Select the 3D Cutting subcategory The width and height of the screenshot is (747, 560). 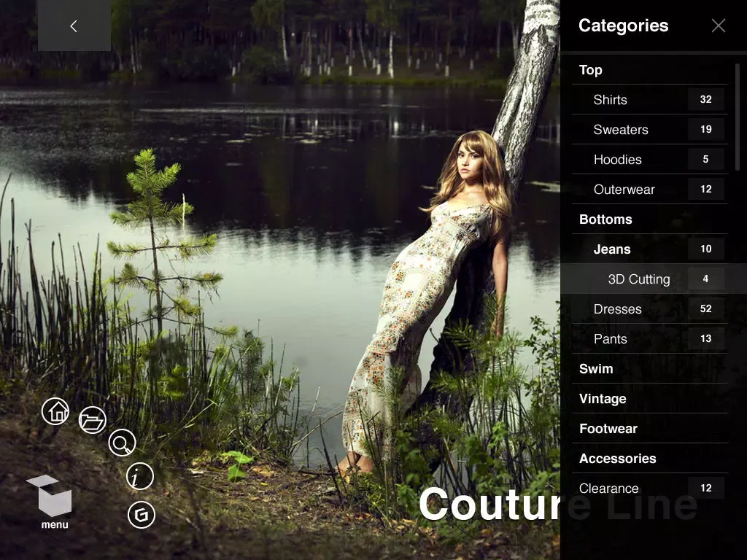tap(654, 279)
